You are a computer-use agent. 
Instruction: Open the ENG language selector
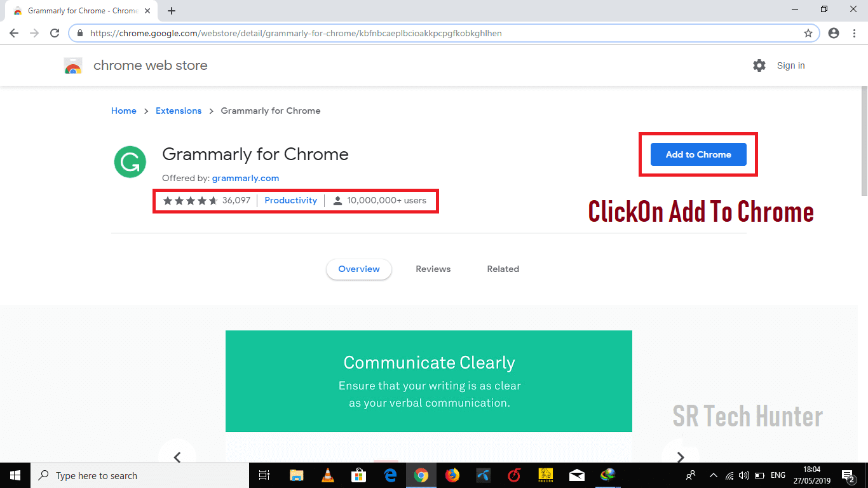tap(777, 475)
